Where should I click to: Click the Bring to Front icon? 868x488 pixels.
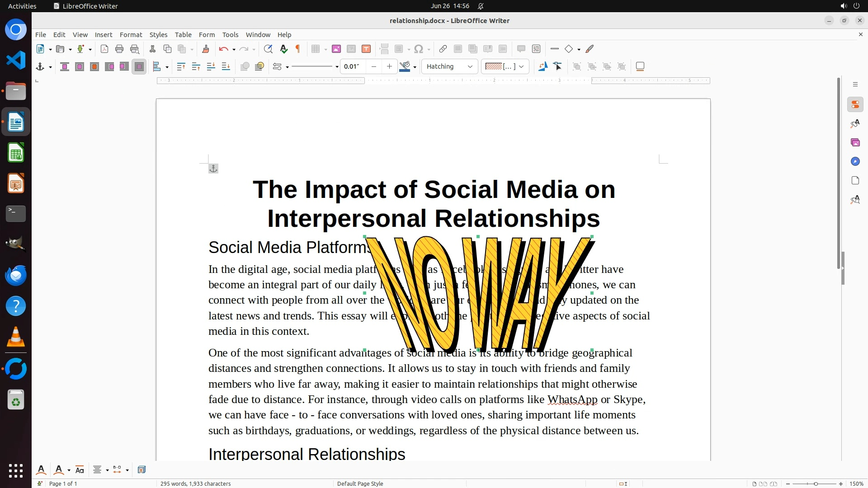181,67
